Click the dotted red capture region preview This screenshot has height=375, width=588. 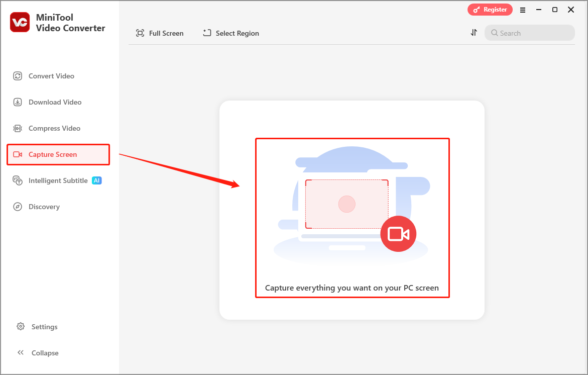coord(346,204)
